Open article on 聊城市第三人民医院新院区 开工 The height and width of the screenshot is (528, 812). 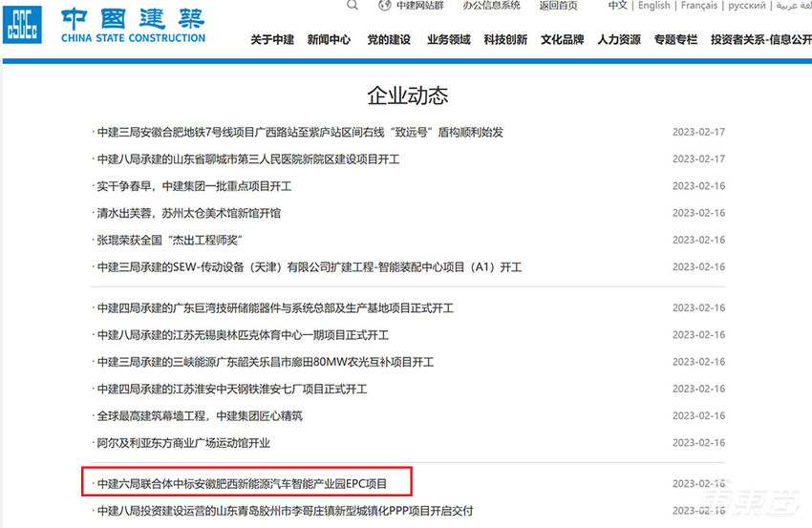(248, 159)
